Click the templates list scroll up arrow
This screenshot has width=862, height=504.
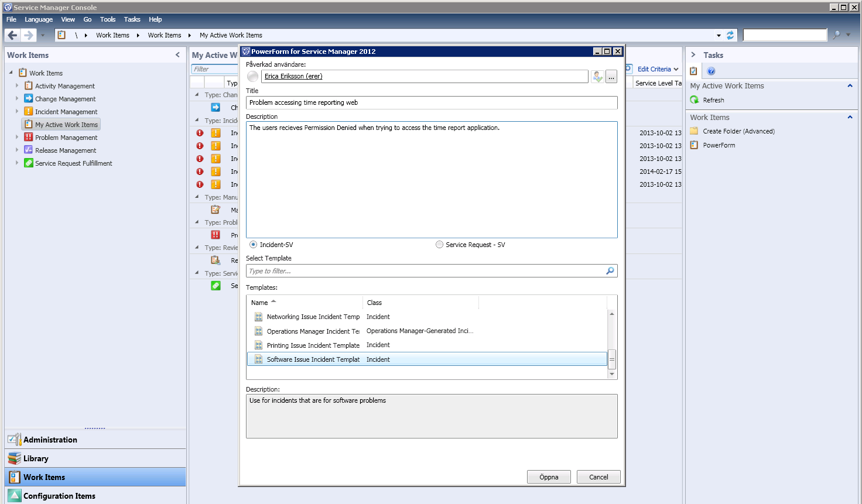coord(612,314)
